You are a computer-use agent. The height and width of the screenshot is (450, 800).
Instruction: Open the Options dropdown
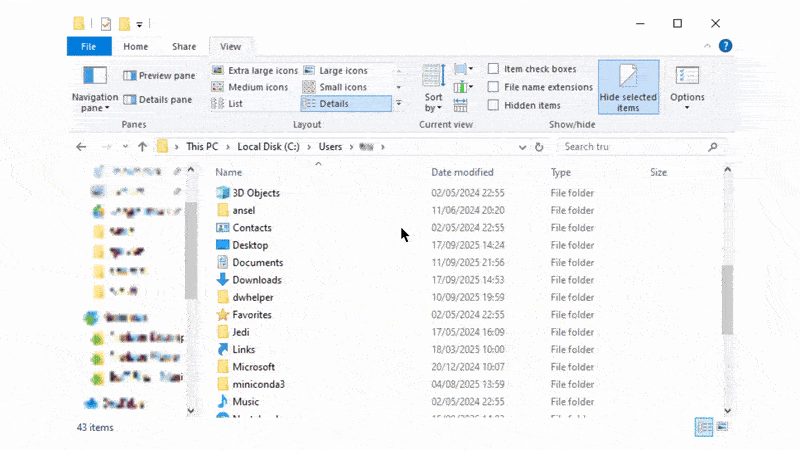coord(687,88)
